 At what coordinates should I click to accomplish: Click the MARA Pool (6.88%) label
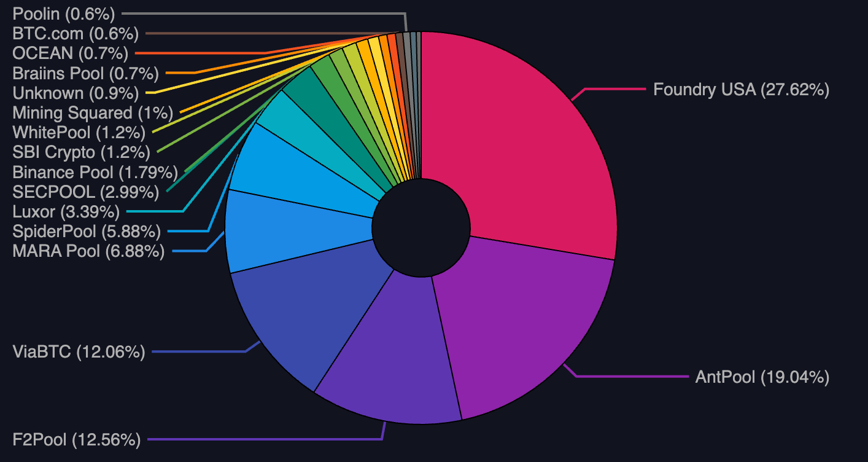pos(88,251)
